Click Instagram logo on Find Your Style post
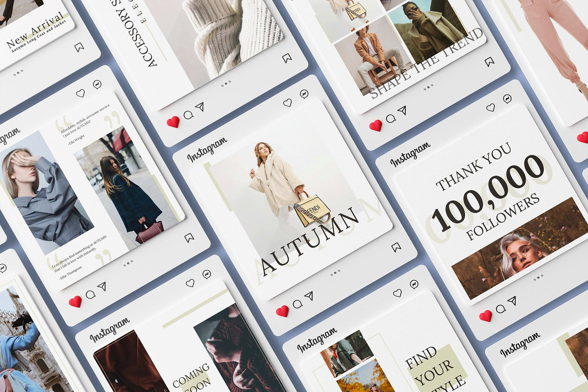588x392 pixels. coord(317,340)
